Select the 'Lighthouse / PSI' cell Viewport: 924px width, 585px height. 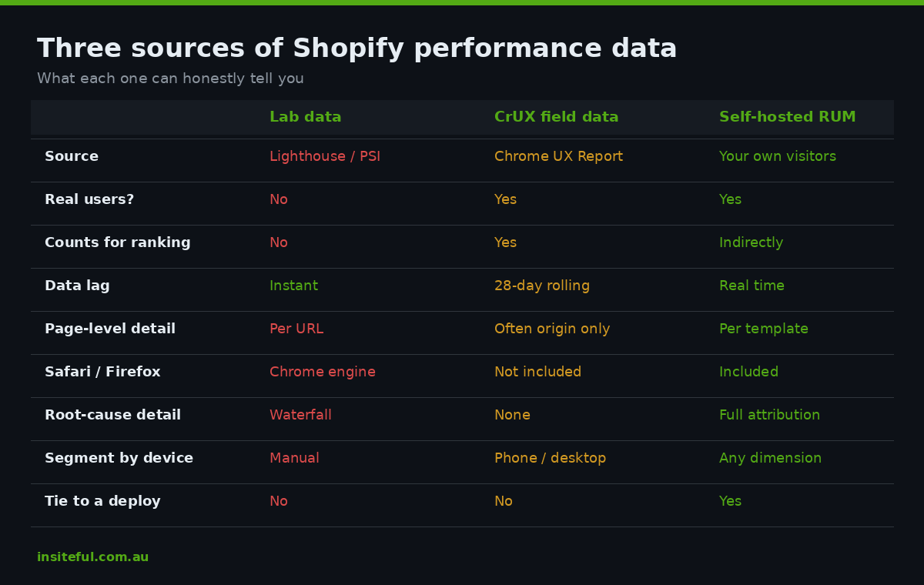click(x=325, y=157)
